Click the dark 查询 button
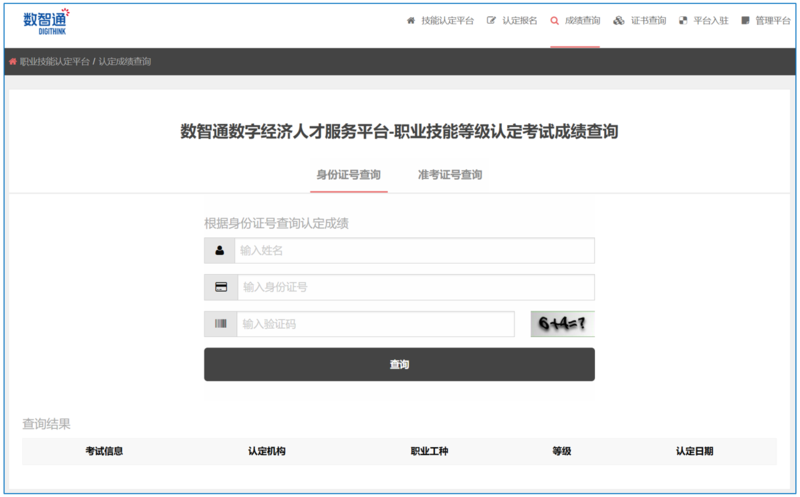The width and height of the screenshot is (800, 497). click(x=399, y=364)
